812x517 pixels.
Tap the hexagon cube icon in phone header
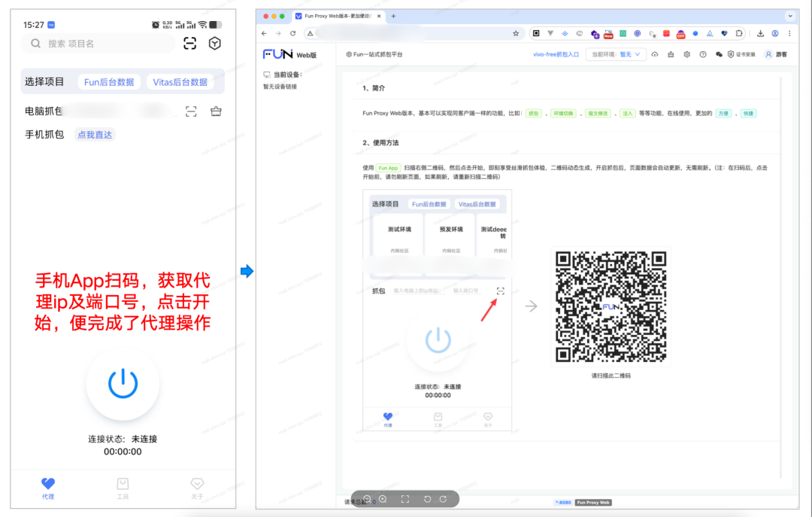click(215, 44)
